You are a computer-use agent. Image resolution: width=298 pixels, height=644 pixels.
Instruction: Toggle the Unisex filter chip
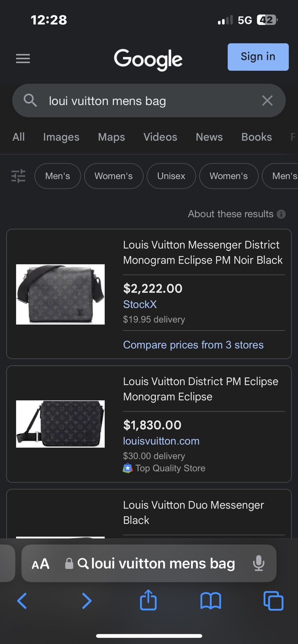[x=171, y=176]
